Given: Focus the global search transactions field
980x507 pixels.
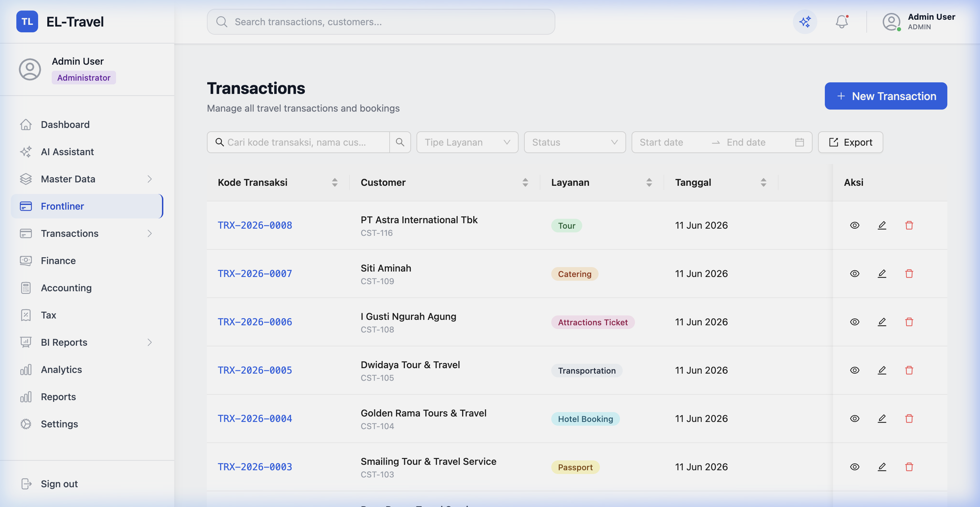Looking at the screenshot, I should [381, 22].
